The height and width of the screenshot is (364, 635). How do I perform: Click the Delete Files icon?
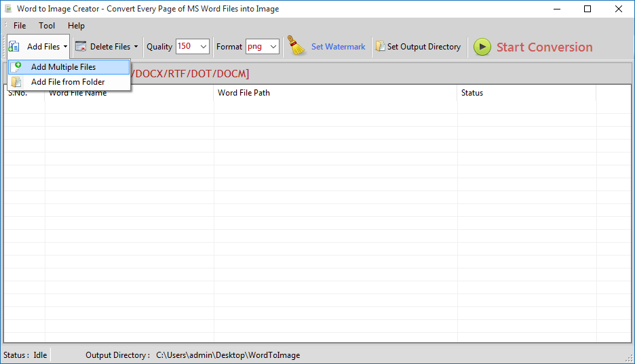click(81, 47)
